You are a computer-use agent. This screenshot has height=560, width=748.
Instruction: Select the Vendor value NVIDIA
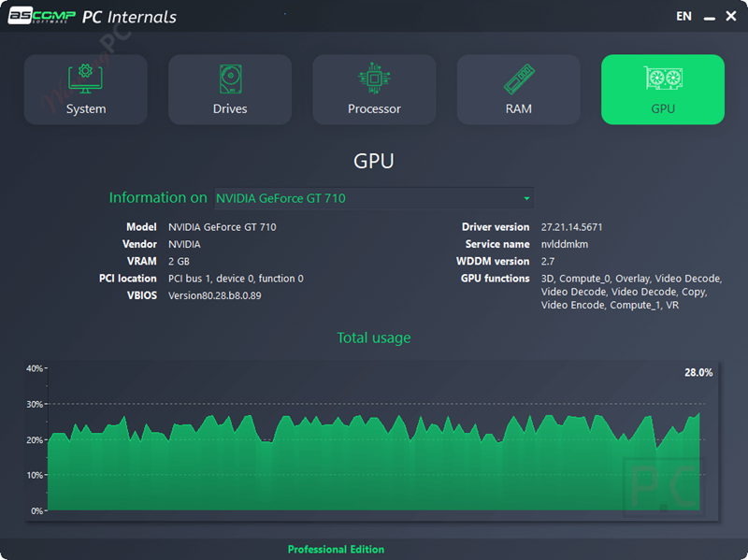click(184, 244)
